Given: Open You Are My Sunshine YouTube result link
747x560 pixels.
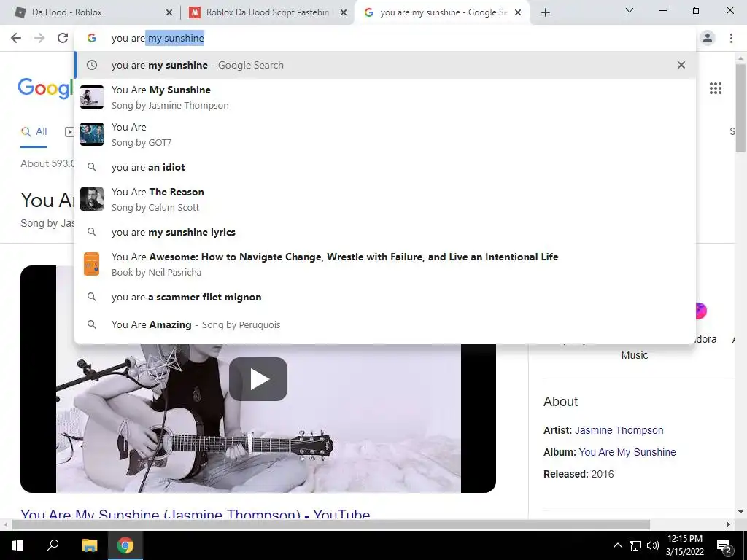Looking at the screenshot, I should click(x=196, y=514).
